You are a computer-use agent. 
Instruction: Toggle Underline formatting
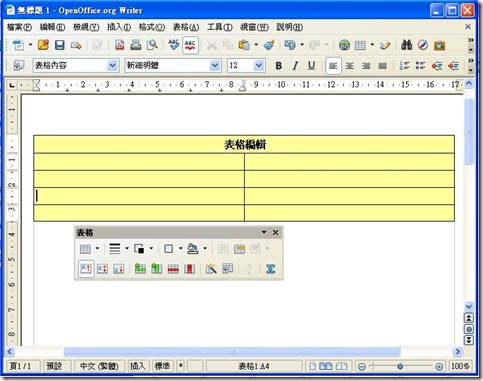click(311, 66)
